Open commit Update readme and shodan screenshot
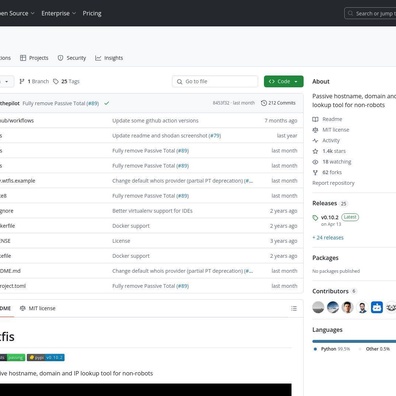The height and width of the screenshot is (396, 396). click(x=160, y=136)
